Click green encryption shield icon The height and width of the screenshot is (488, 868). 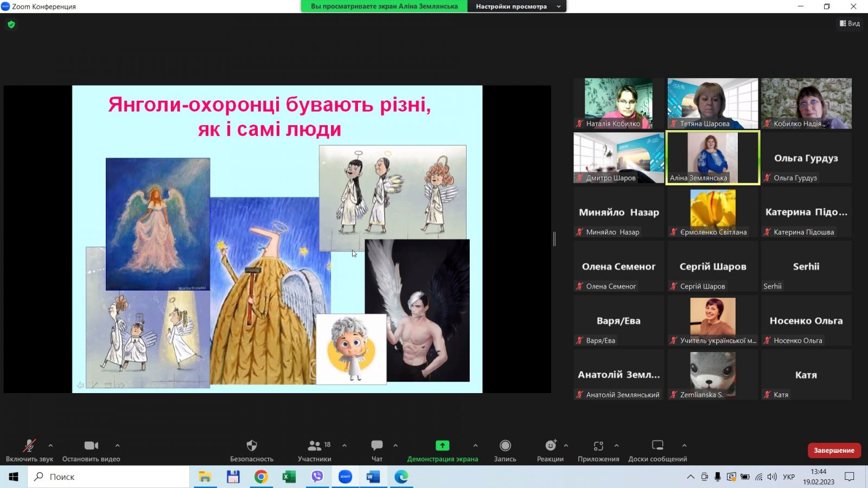(11, 24)
